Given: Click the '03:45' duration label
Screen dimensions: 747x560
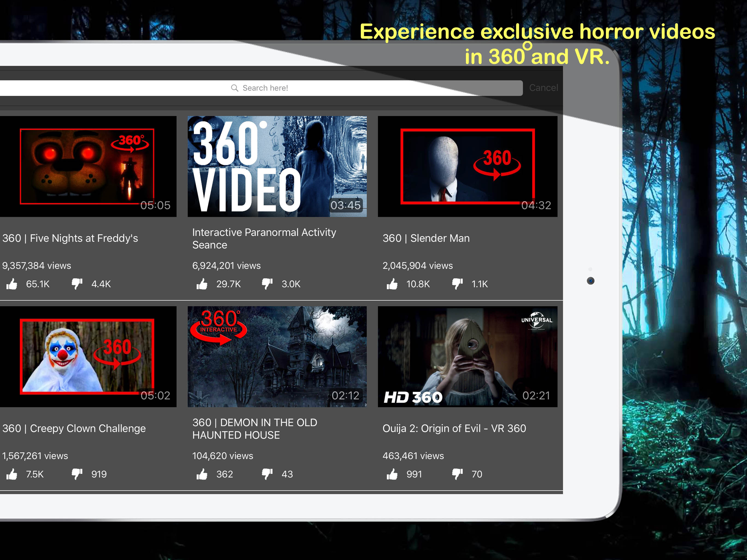Looking at the screenshot, I should [x=345, y=205].
